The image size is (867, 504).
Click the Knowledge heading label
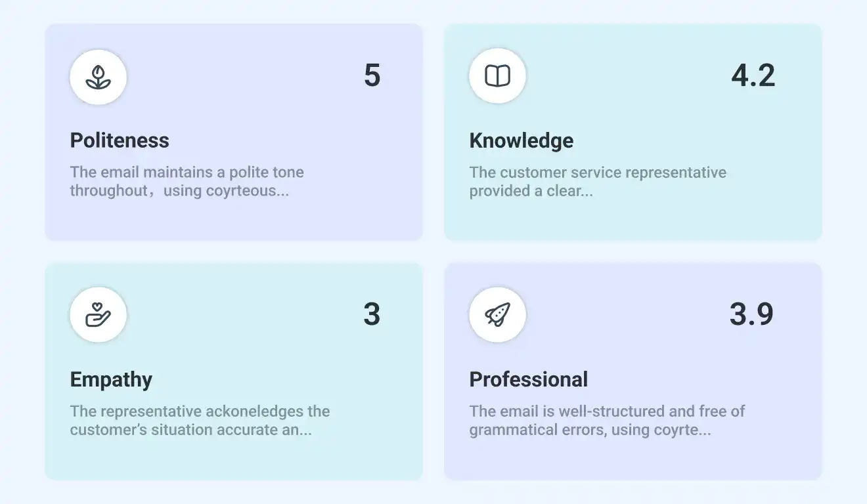[x=521, y=140]
